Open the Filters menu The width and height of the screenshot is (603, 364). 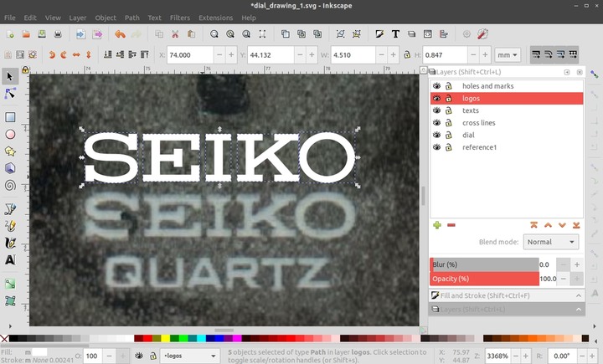180,18
